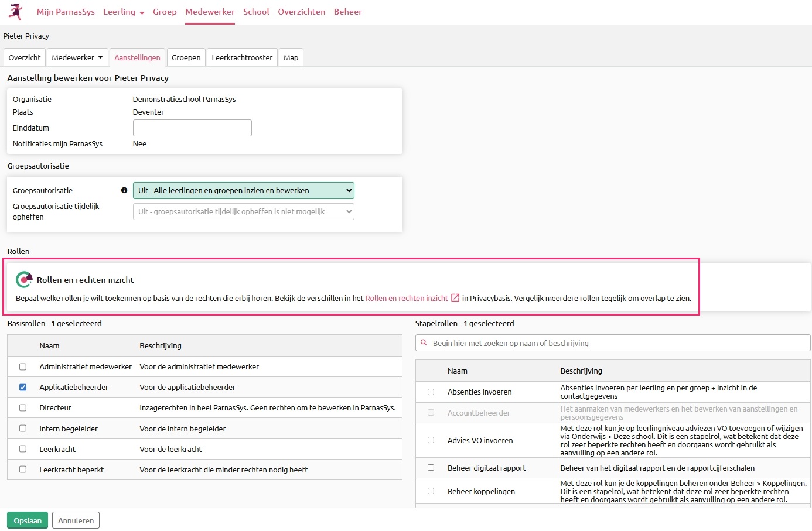Enable the Absenties invoeren stapelrol checkbox

pos(431,392)
